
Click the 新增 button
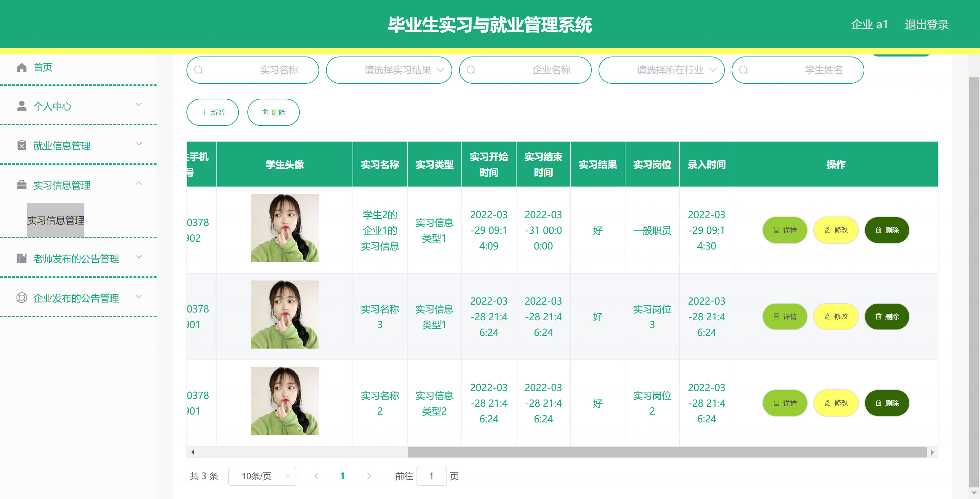point(212,112)
